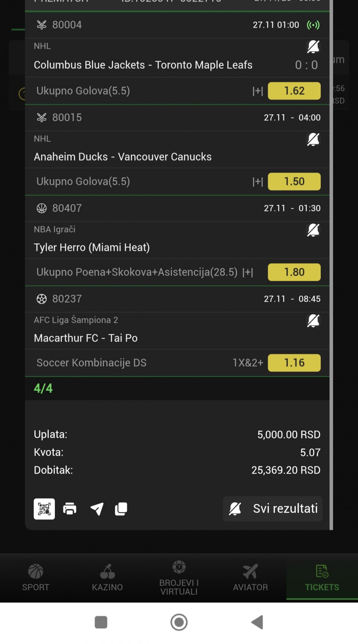Screen dimensions: 358x644
Task: Toggle notifications for Columbus Blue Jackets match
Action: [313, 47]
